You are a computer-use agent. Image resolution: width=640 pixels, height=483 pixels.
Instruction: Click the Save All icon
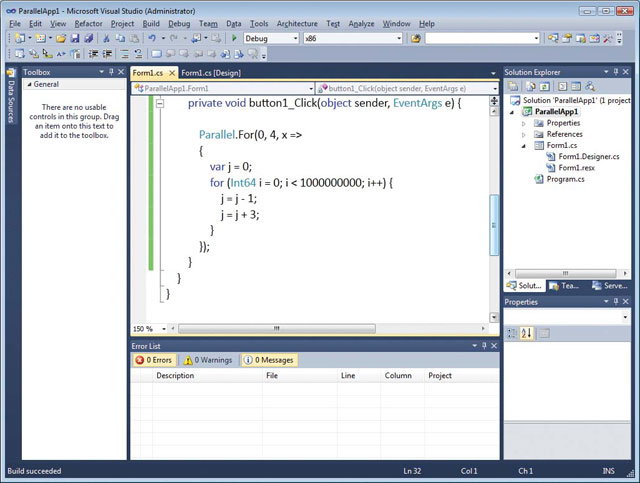(x=88, y=38)
